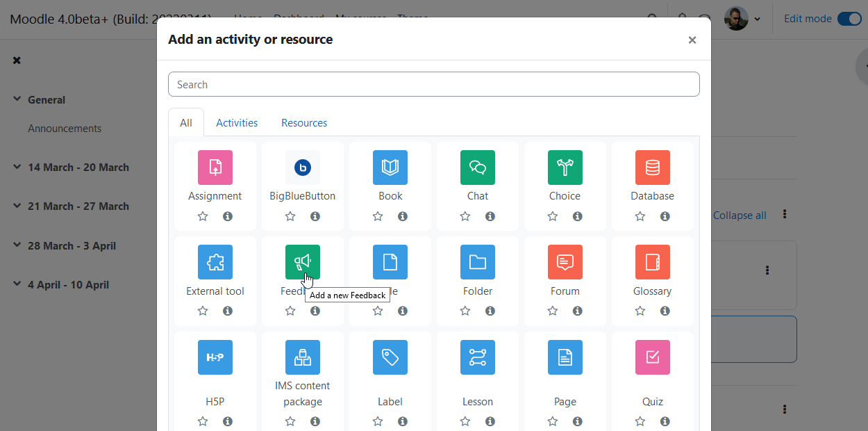The image size is (868, 431).
Task: Choose the Lesson activity icon
Action: tap(478, 357)
